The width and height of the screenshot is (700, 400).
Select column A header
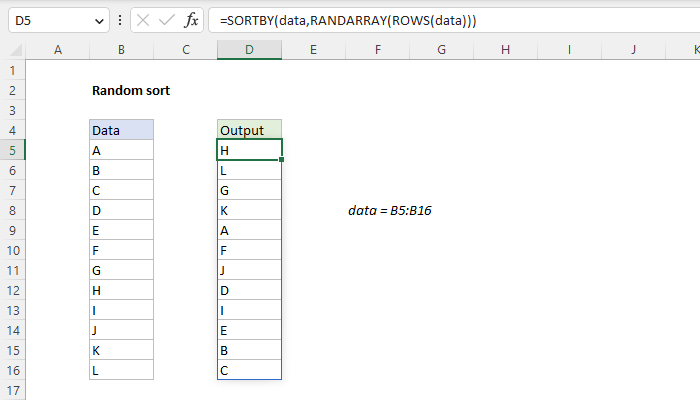pos(58,50)
